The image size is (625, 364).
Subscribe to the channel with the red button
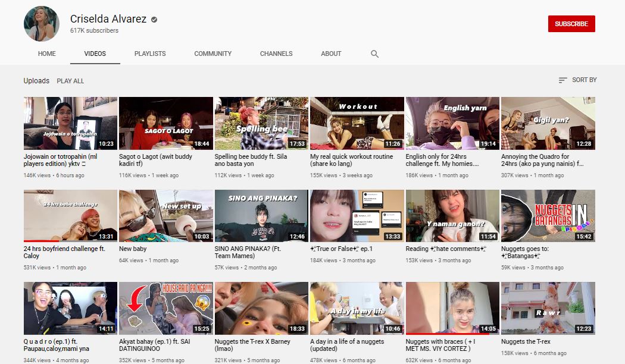[x=571, y=24]
